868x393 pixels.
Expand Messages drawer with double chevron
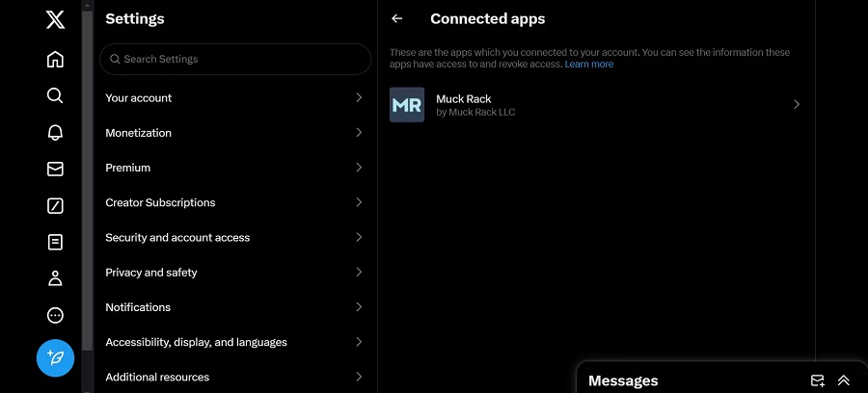coord(843,380)
